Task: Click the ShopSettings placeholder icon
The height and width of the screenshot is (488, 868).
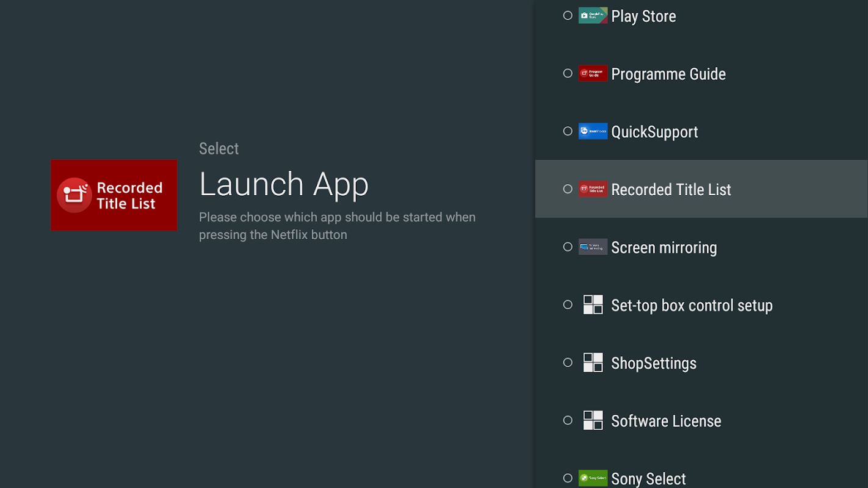Action: 593,362
